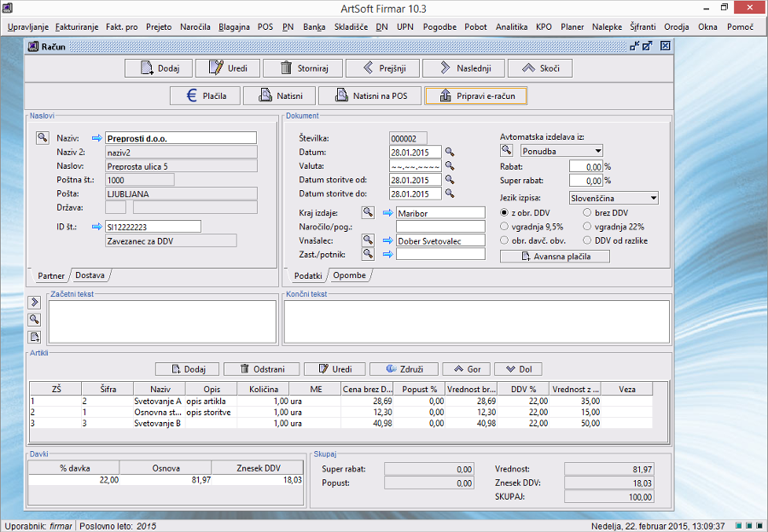Expand the Ponudba dropdown list
The image size is (768, 532).
point(597,151)
